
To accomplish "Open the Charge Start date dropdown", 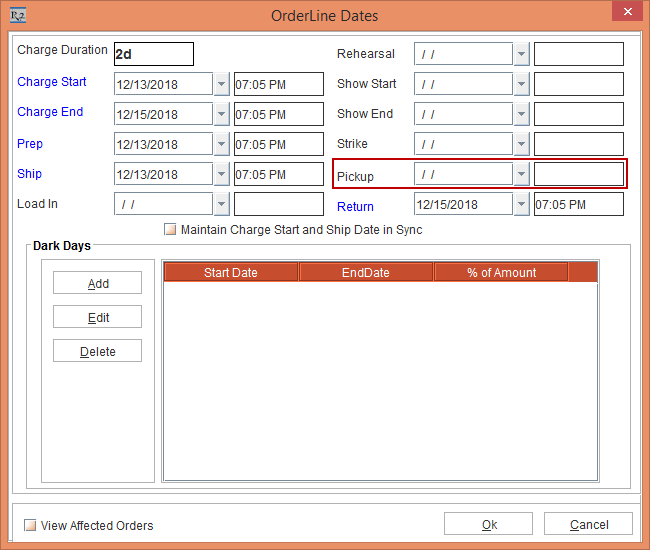I will pos(221,84).
